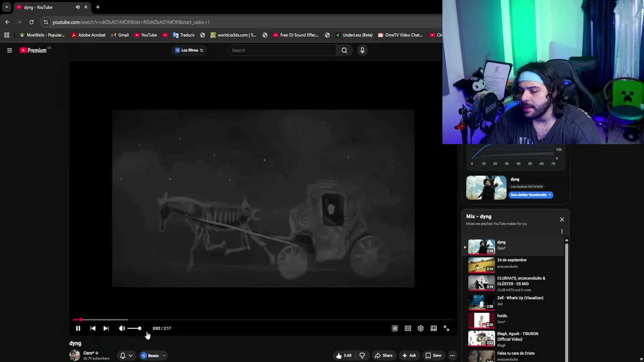The image size is (644, 362).
Task: Click the IQ extension icon in the player controls
Action: (x=395, y=328)
